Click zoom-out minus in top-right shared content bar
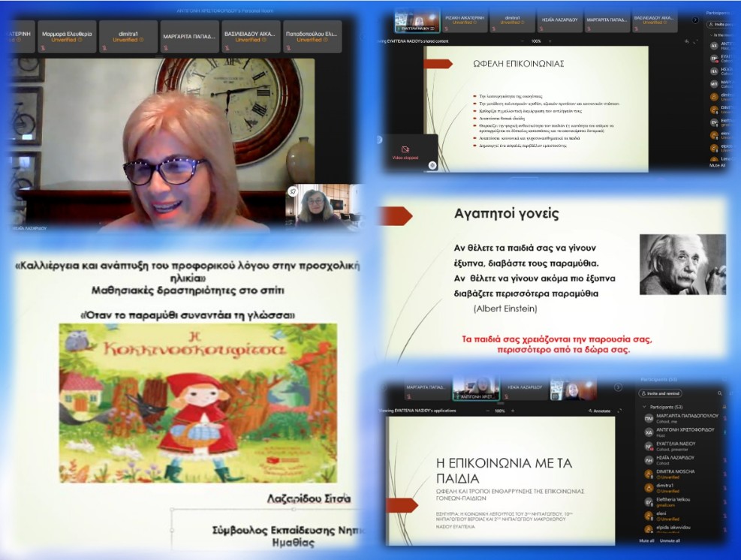Screen dimensions: 741x560 (x=522, y=41)
